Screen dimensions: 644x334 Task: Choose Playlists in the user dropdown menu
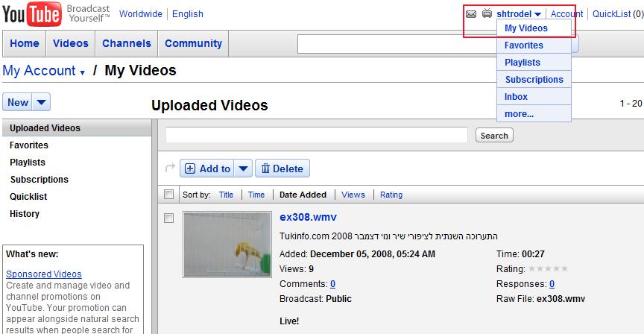click(x=523, y=63)
